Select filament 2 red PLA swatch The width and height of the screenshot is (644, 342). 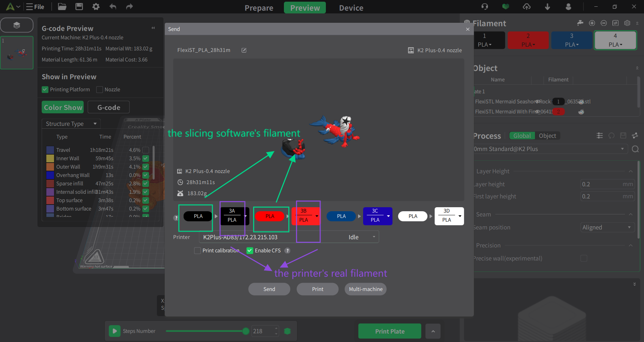[528, 40]
